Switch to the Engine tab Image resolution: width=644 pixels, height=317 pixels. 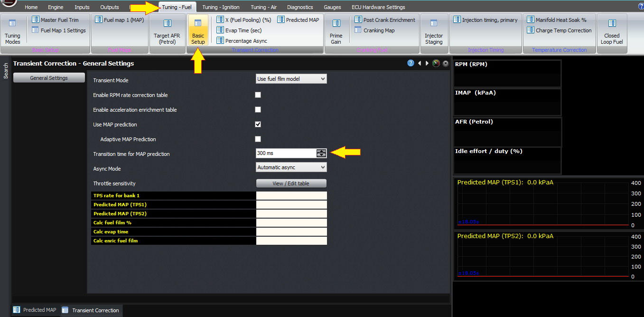[x=56, y=7]
